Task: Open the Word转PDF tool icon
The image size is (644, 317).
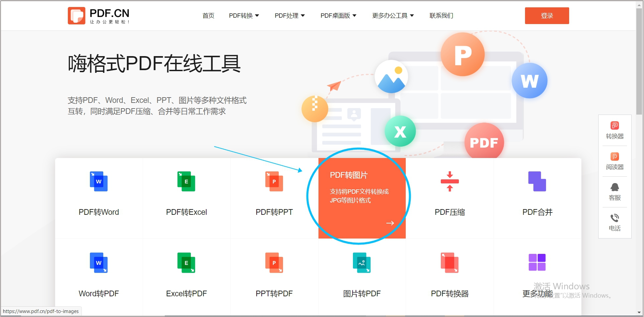Action: click(x=99, y=263)
